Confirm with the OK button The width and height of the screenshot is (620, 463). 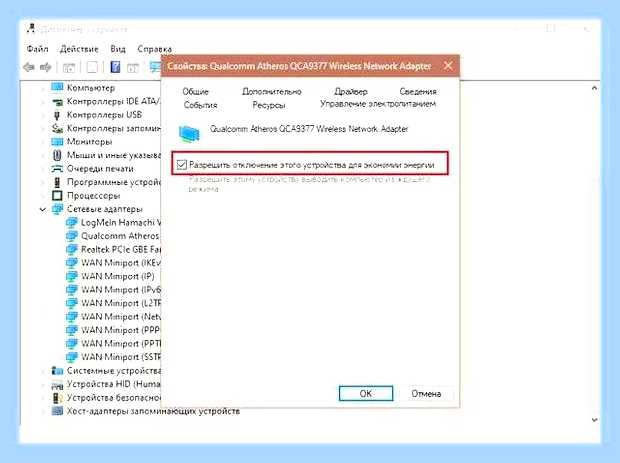click(x=366, y=393)
